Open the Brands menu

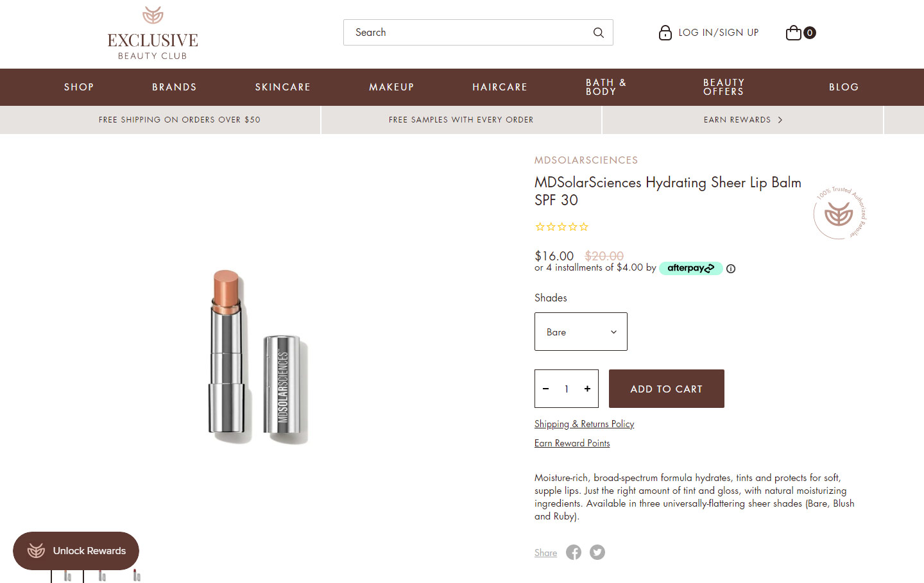point(174,87)
